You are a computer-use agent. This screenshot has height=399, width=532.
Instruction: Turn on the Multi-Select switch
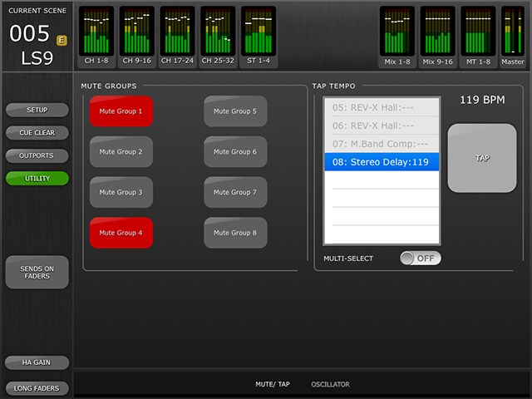click(420, 259)
